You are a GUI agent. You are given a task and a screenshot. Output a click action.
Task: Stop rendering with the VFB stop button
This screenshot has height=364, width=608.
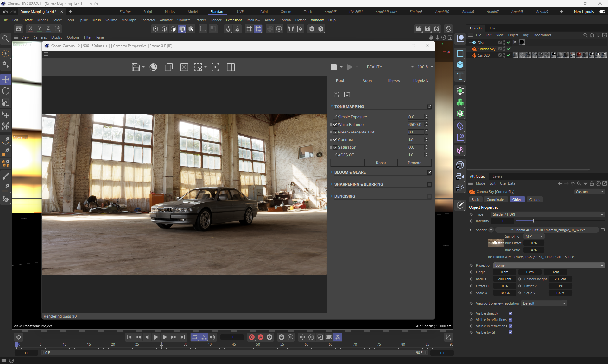334,67
